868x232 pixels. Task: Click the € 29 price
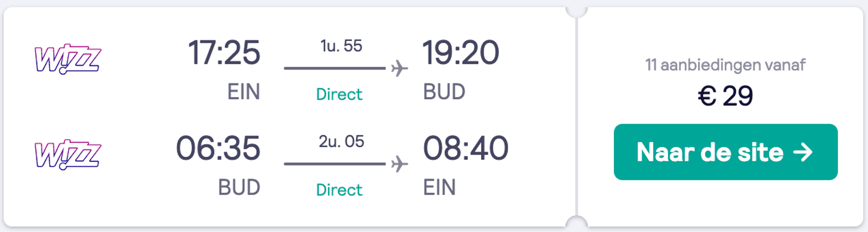[x=725, y=96]
